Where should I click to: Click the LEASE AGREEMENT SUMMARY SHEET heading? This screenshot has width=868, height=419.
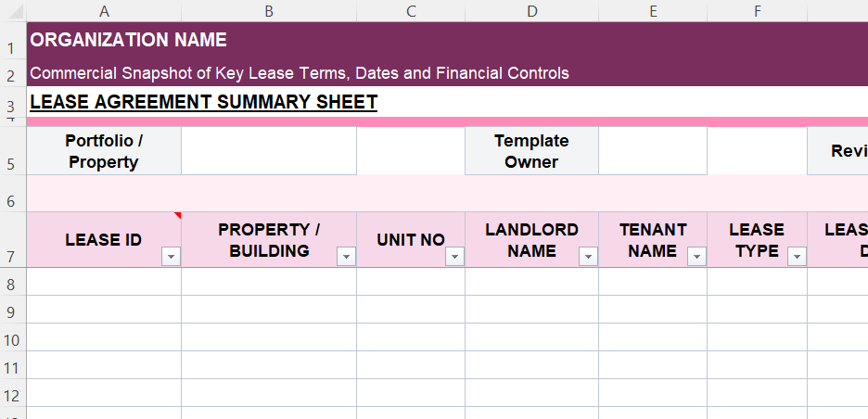pyautogui.click(x=204, y=102)
